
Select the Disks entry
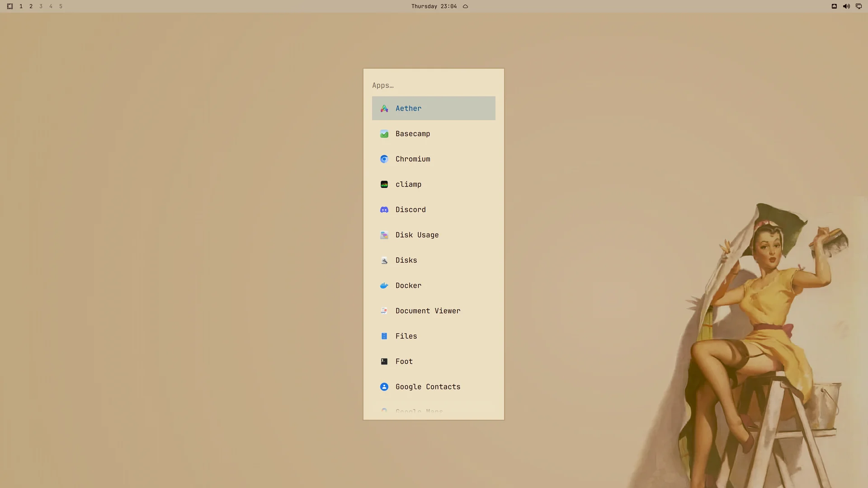(x=434, y=260)
